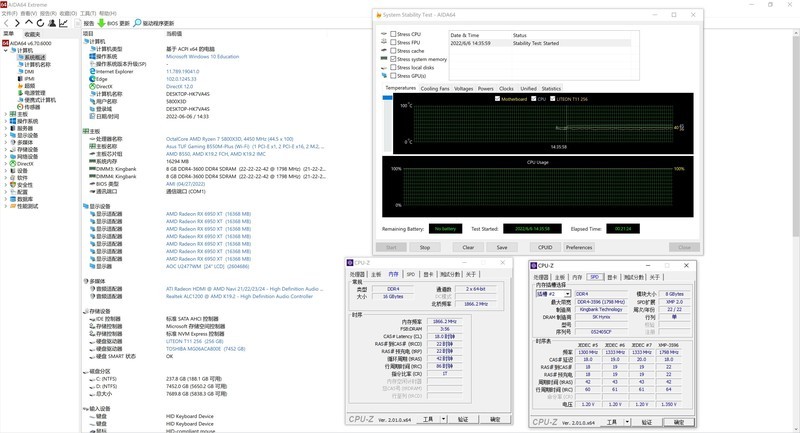Screen dimensions: 800x433
Task: Expand the motherboard node in sidebar tree
Action: (x=5, y=114)
